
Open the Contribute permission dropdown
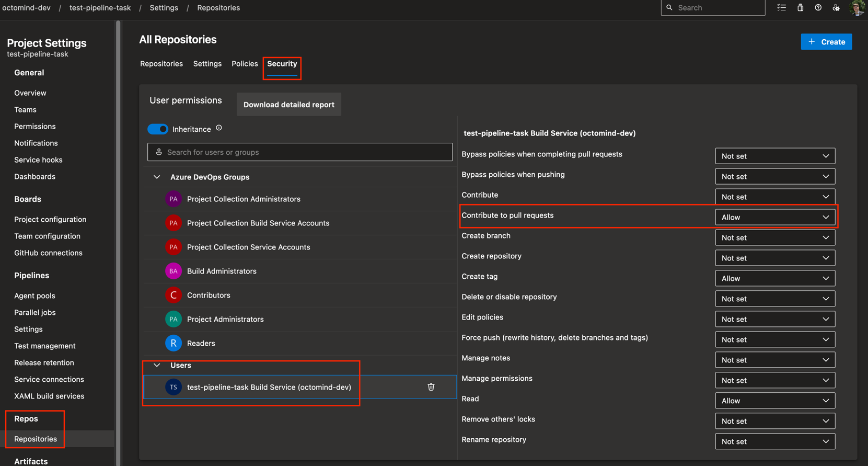tap(775, 197)
